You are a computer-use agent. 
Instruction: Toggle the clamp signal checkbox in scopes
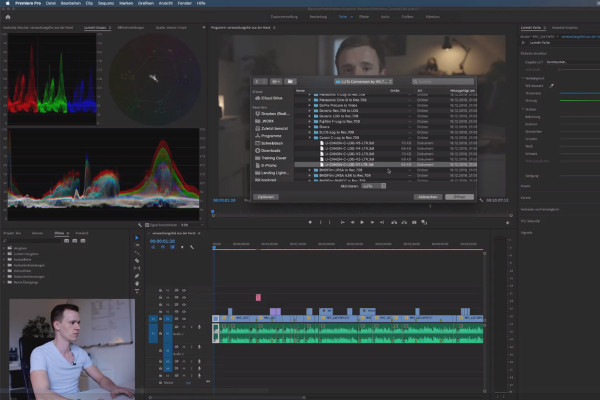(147, 225)
